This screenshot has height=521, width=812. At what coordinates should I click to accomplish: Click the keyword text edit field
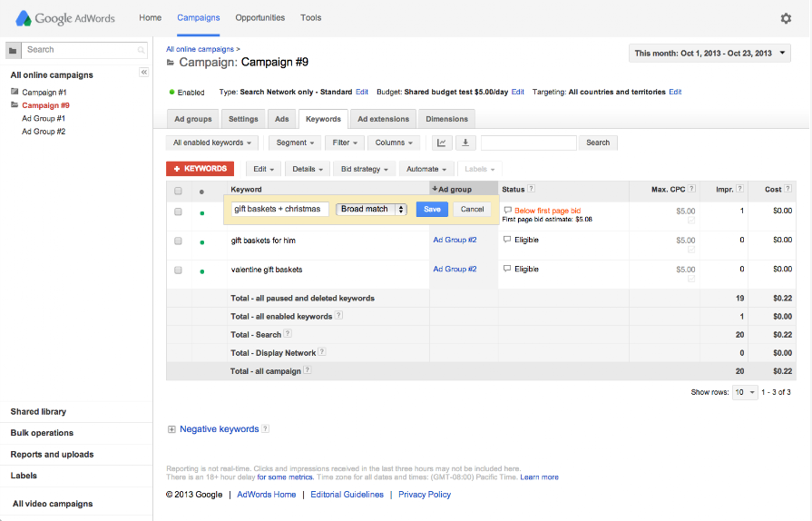point(279,209)
